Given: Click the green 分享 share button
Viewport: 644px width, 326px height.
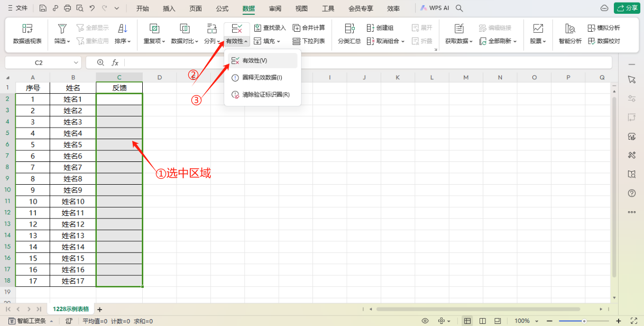Looking at the screenshot, I should (627, 8).
